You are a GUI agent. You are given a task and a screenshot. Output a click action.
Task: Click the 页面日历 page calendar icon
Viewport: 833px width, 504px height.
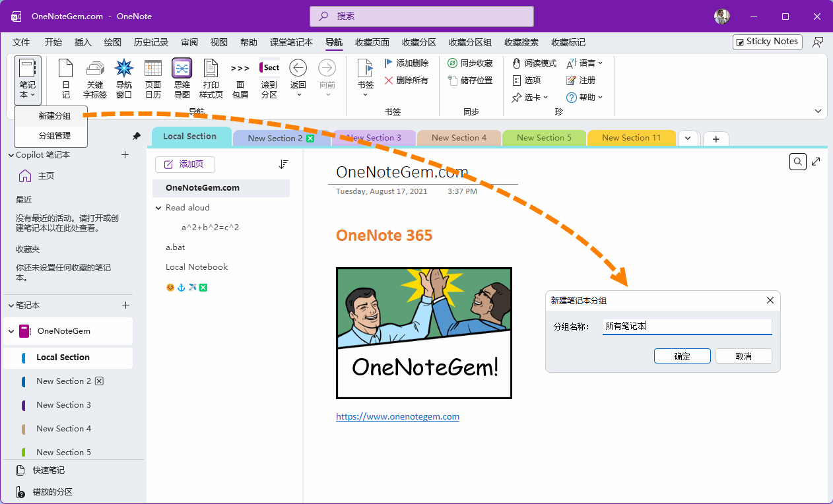click(153, 79)
